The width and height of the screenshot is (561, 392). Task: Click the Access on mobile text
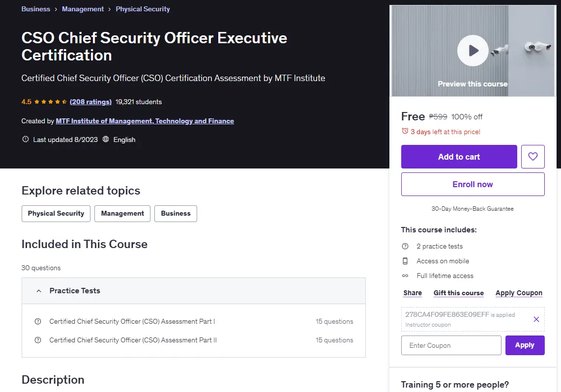point(443,261)
